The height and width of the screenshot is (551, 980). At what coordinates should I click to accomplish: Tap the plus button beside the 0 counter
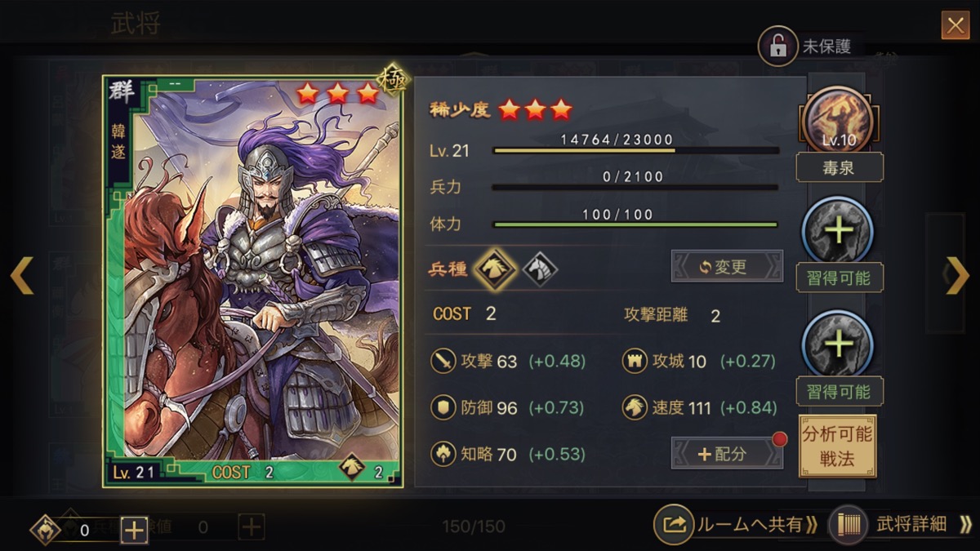(134, 530)
